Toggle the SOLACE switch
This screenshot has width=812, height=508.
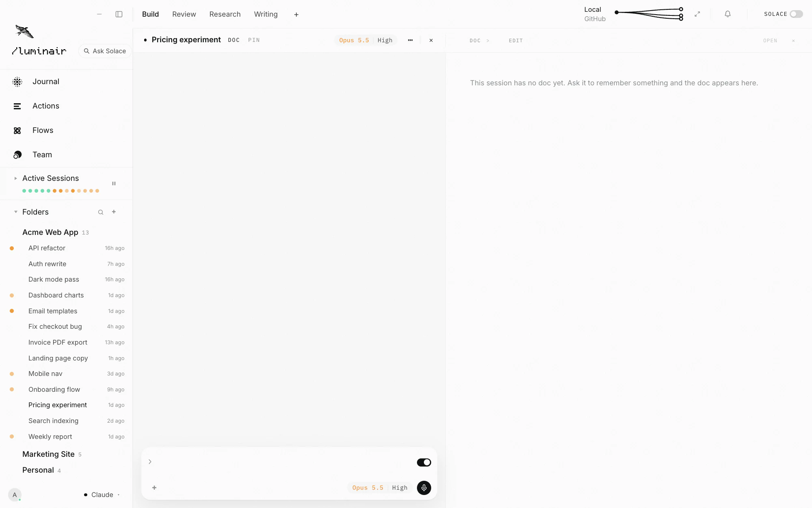[796, 14]
